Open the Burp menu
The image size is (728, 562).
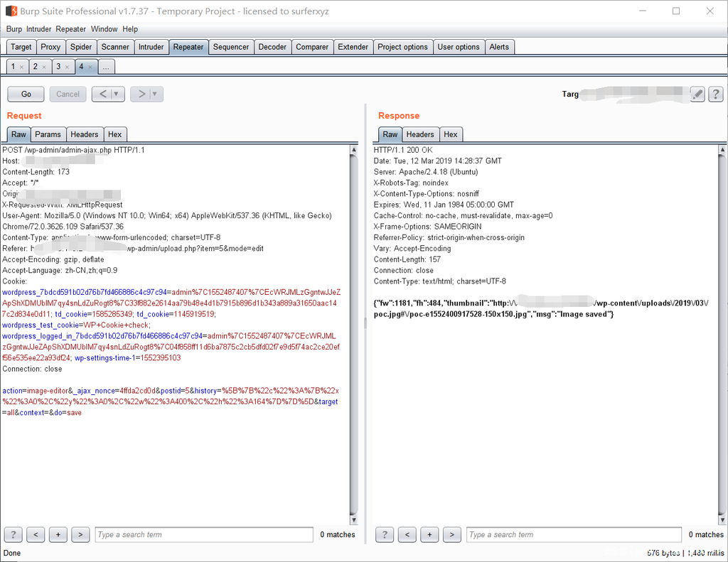(x=14, y=29)
